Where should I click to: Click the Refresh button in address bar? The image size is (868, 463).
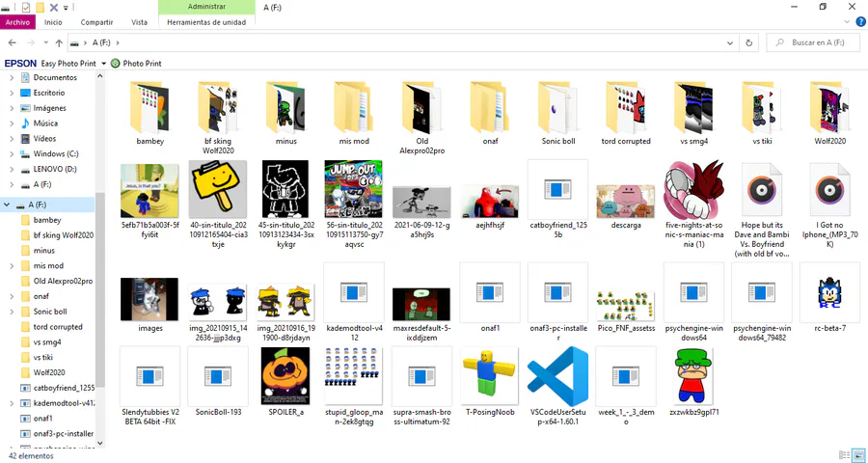[749, 42]
